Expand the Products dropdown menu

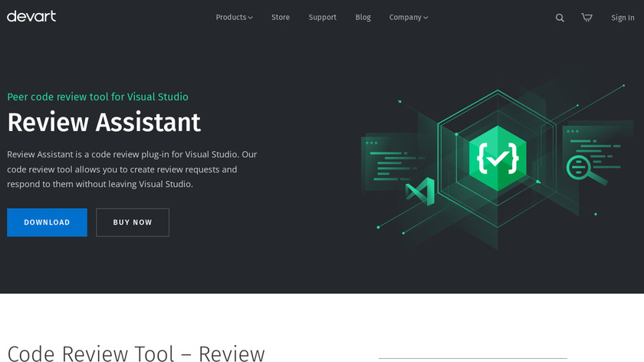234,18
